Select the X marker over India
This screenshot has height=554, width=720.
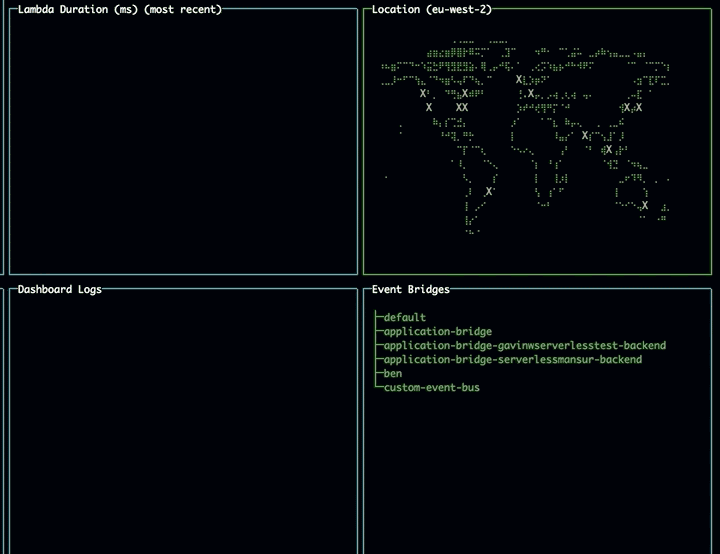(585, 135)
